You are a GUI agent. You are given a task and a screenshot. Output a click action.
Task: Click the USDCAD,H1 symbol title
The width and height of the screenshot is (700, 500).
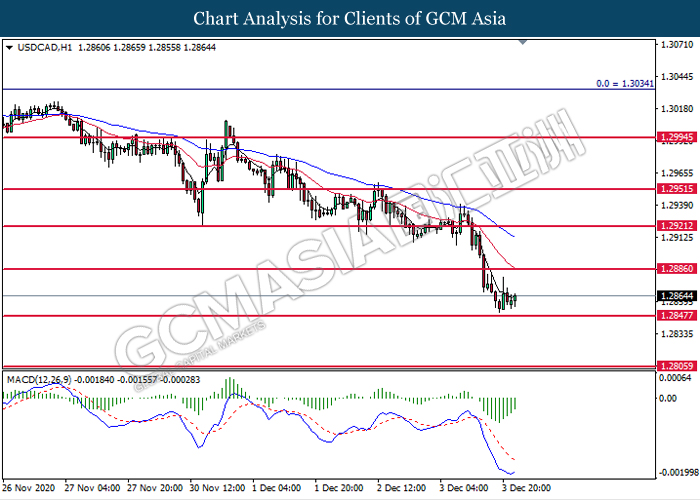click(45, 47)
